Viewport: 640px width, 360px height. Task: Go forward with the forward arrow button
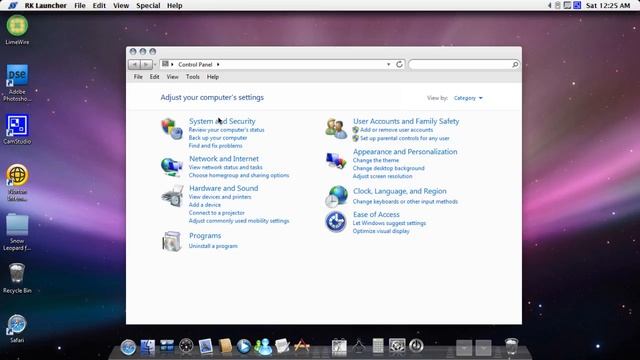tap(146, 64)
